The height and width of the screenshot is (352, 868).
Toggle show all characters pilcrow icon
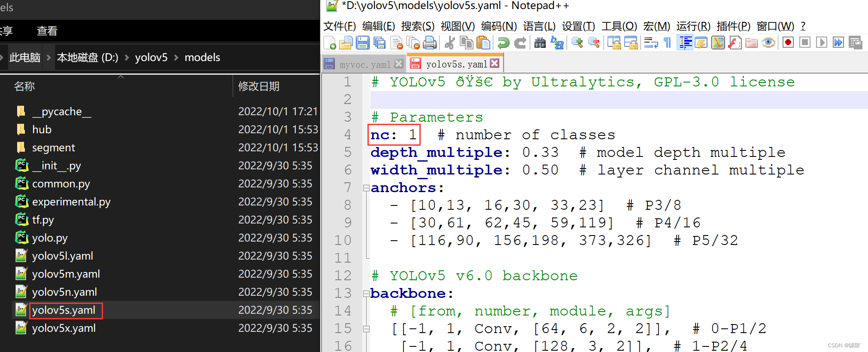coord(668,43)
